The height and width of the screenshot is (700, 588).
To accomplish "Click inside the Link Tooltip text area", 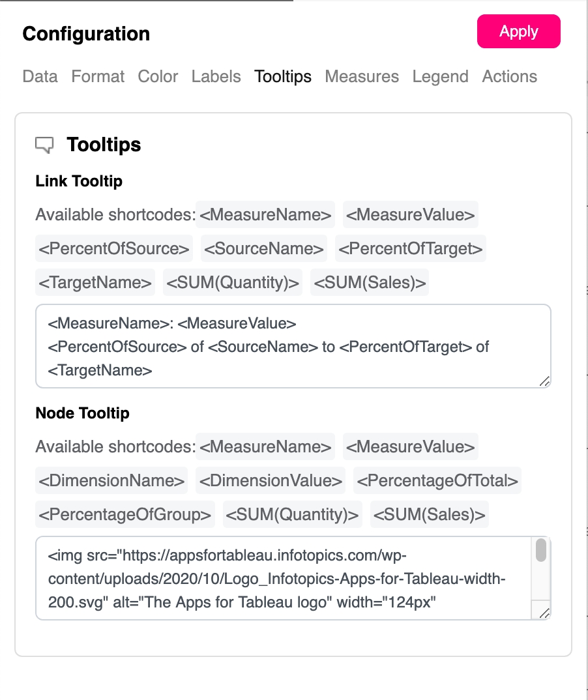I will pyautogui.click(x=293, y=346).
